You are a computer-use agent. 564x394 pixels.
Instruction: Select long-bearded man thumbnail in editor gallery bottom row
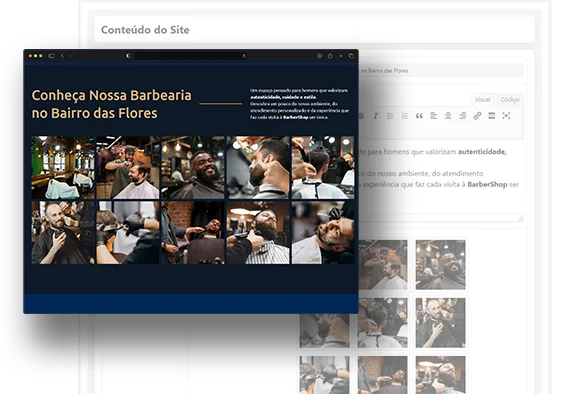[441, 375]
